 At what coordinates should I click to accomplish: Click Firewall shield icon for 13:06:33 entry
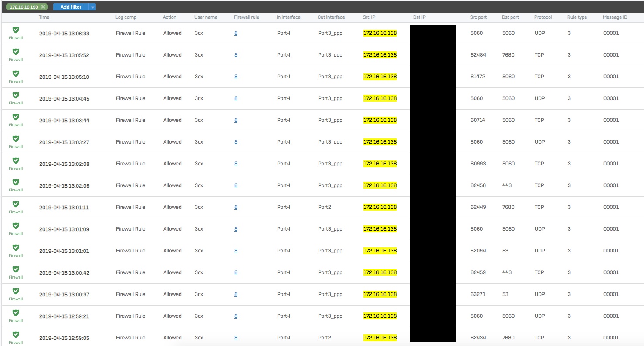click(x=16, y=30)
